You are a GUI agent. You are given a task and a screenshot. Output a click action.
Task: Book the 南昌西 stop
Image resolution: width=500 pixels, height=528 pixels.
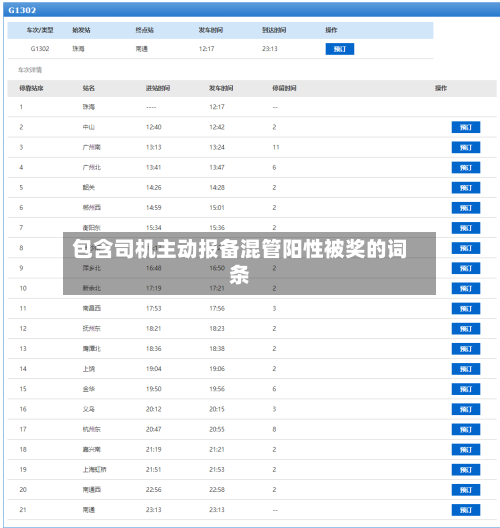coord(466,309)
